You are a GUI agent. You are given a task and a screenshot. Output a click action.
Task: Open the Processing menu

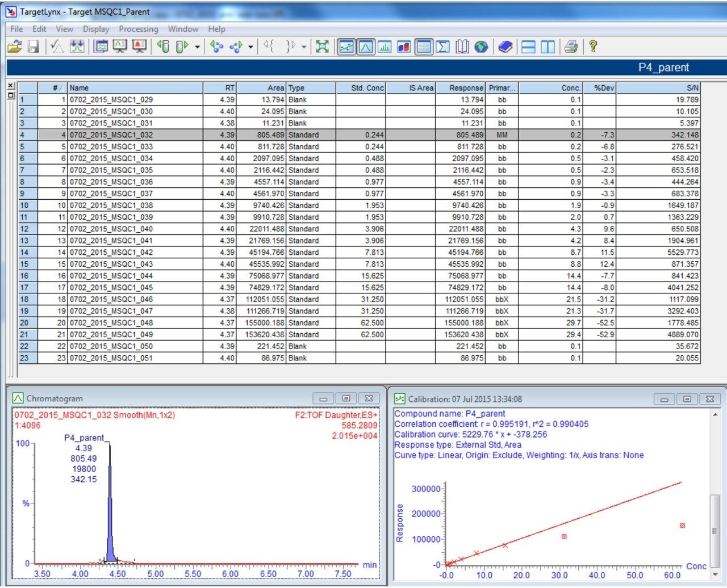click(x=138, y=29)
